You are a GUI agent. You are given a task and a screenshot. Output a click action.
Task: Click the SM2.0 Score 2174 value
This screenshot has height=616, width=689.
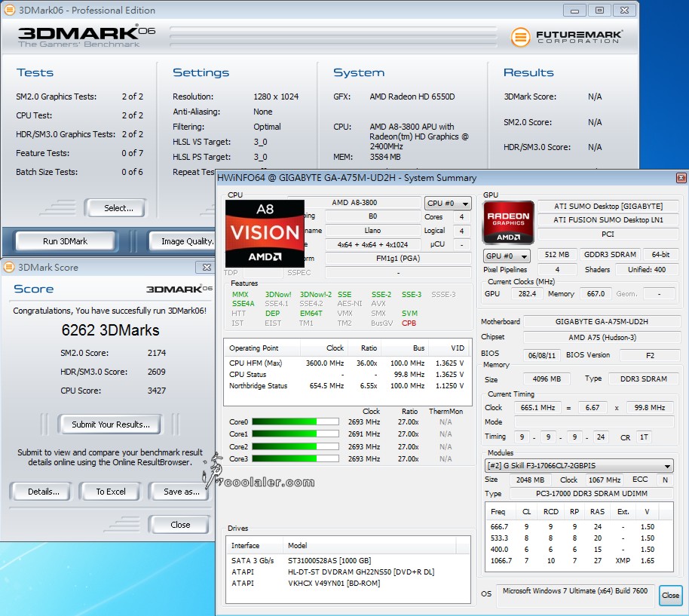(x=157, y=353)
